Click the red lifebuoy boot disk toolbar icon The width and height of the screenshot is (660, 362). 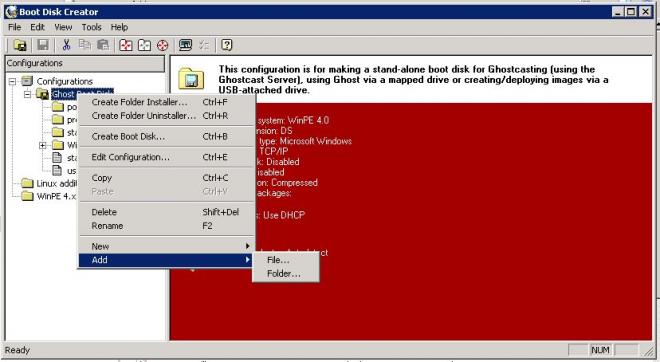[162, 45]
